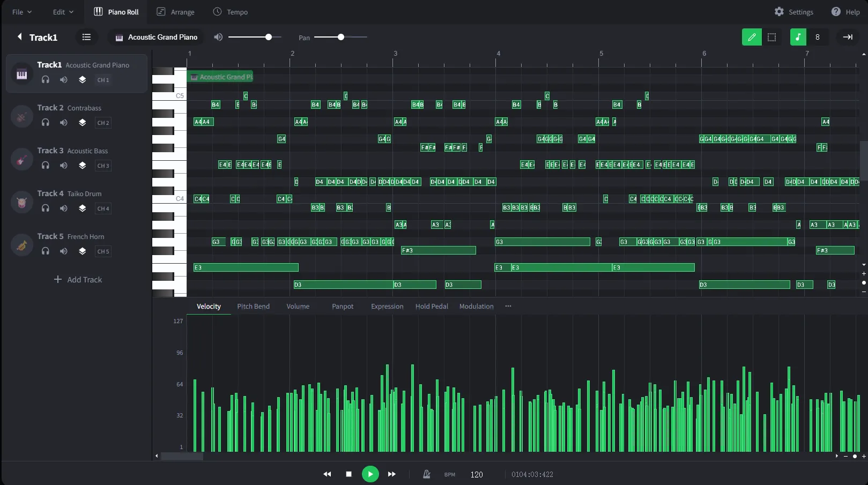Change Track1 channel CH 1
Screen dimensions: 868x485
(103, 80)
